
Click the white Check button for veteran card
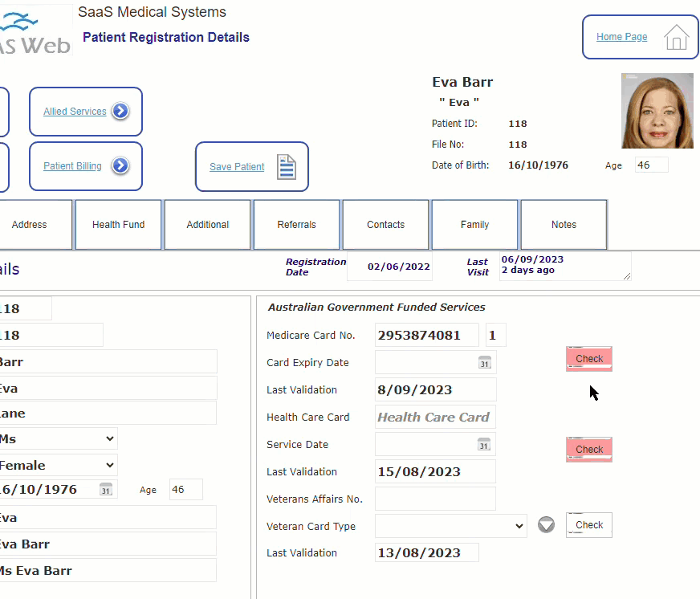coord(589,525)
